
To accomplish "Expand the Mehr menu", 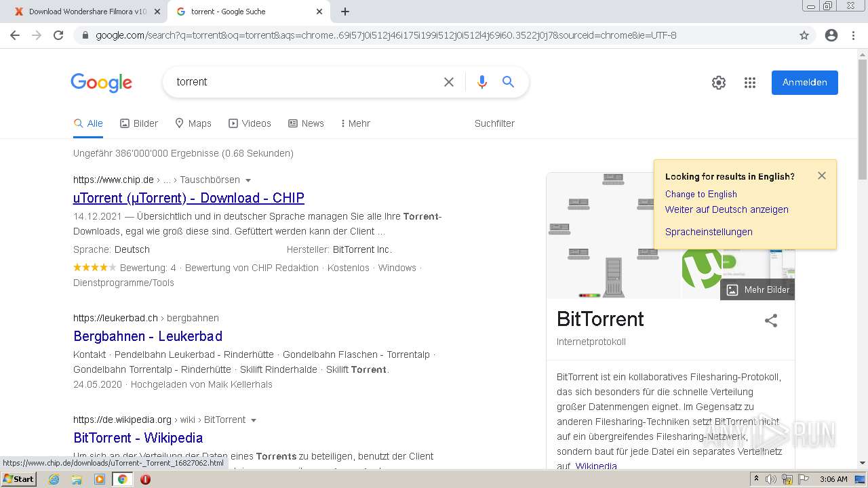I will coord(355,123).
